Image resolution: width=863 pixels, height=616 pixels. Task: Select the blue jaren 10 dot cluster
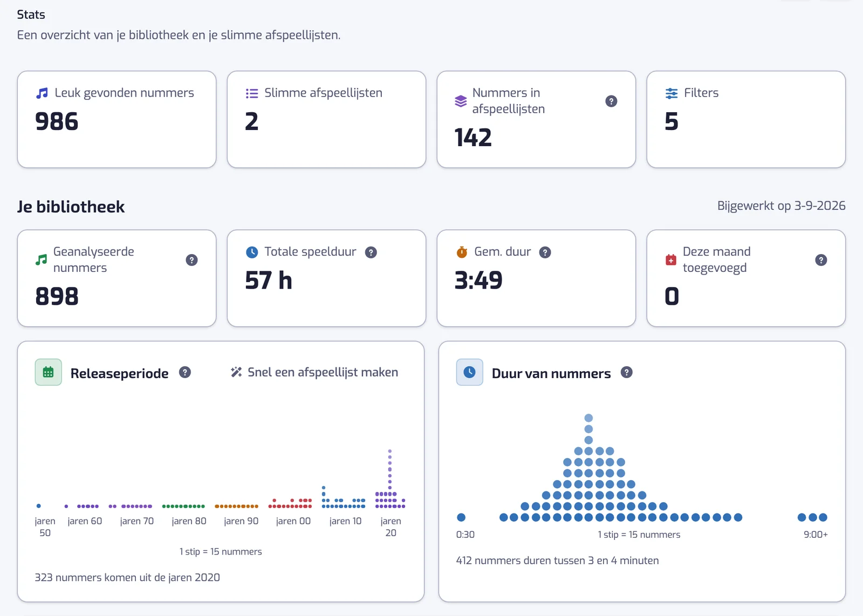[x=344, y=497]
